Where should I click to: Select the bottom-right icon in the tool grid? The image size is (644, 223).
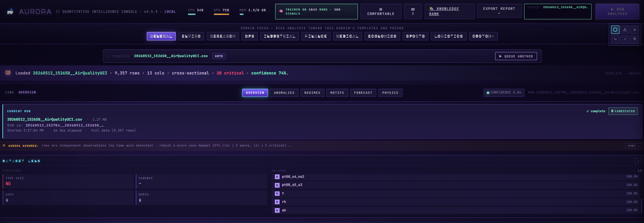pyautogui.click(x=634, y=39)
